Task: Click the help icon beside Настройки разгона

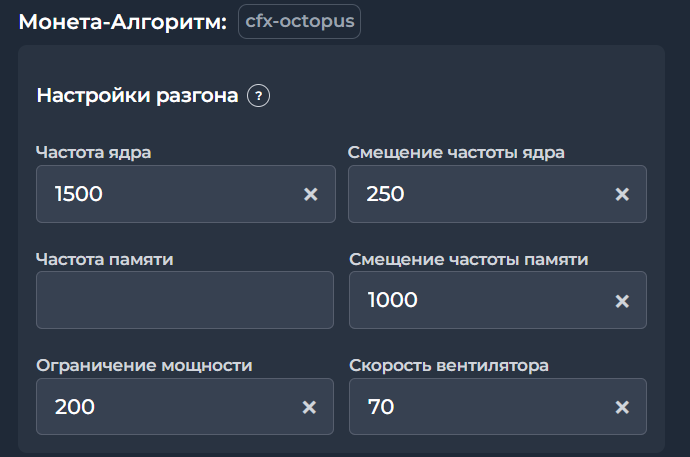Action: 259,97
